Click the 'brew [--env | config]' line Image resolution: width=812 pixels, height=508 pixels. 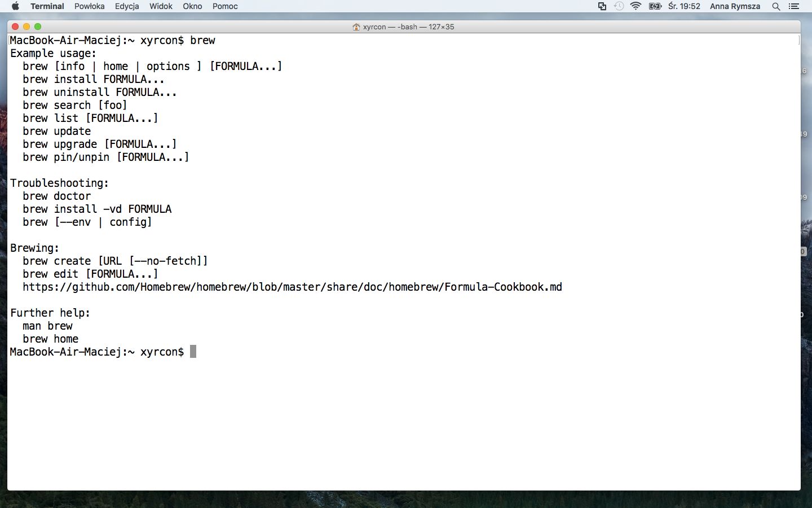click(87, 222)
